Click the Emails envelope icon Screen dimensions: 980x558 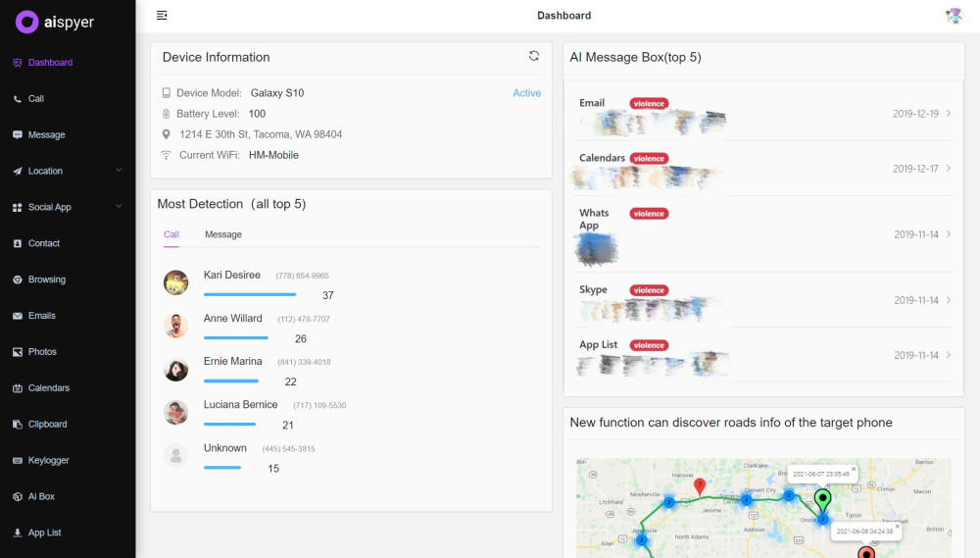(18, 316)
